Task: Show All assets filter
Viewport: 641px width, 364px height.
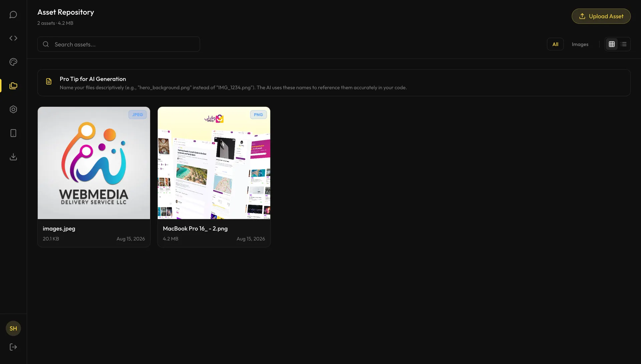Action: coord(555,44)
